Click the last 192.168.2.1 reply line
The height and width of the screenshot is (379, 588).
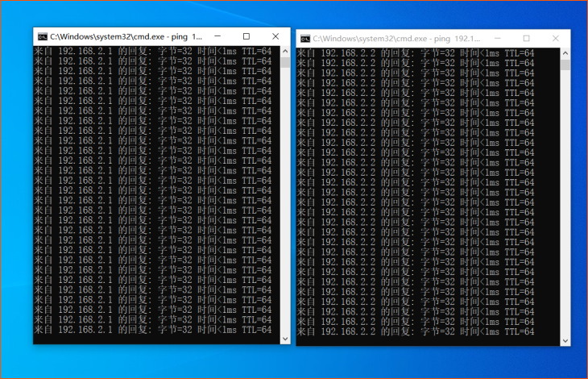(153, 330)
